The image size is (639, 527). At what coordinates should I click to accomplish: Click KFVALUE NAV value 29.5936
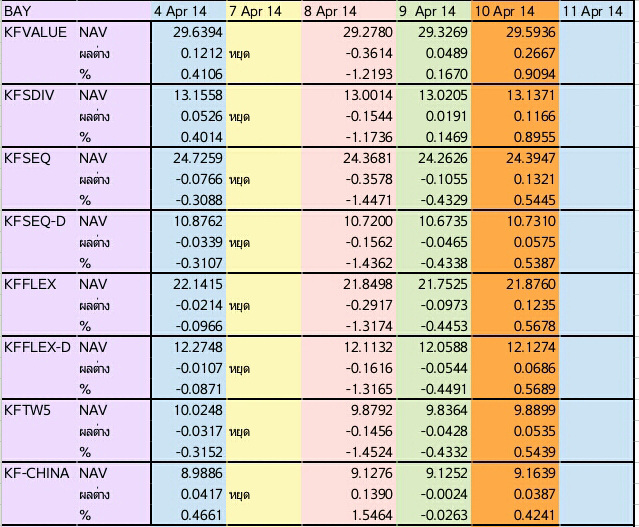[x=531, y=32]
